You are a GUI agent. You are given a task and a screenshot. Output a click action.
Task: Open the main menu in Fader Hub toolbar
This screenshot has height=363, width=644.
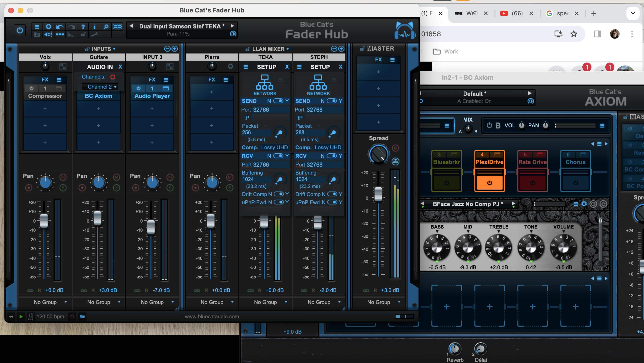37,27
